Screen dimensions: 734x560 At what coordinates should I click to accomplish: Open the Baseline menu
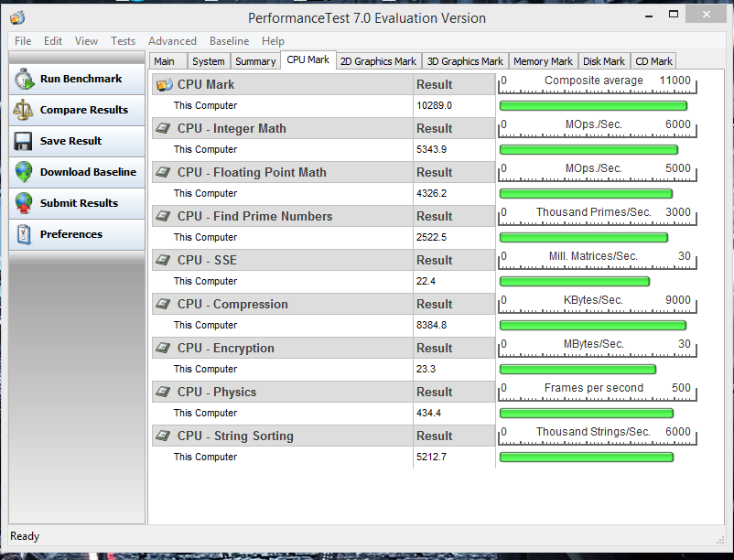(230, 41)
